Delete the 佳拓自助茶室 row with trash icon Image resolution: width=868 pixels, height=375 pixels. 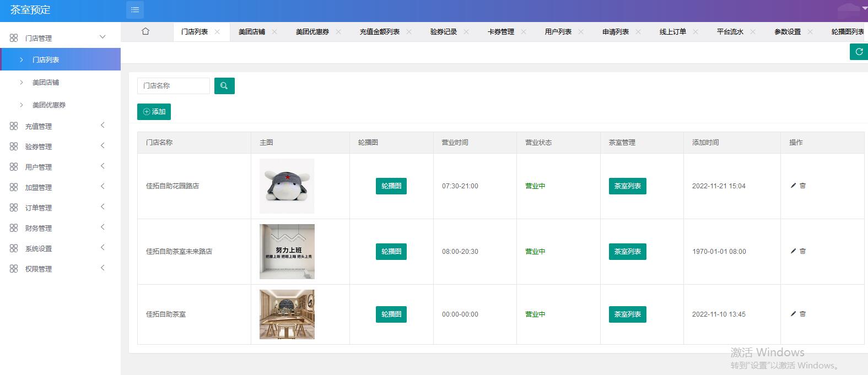coord(803,314)
